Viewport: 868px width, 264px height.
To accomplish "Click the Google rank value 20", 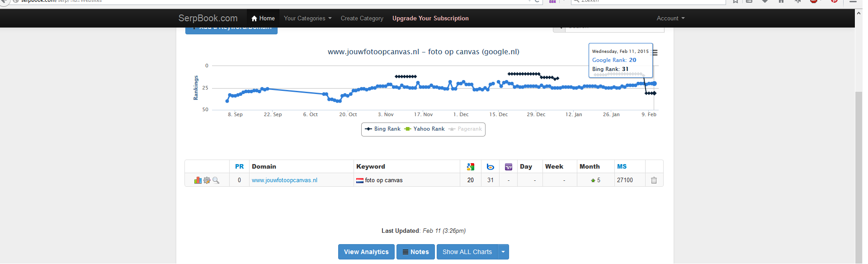I will (471, 180).
